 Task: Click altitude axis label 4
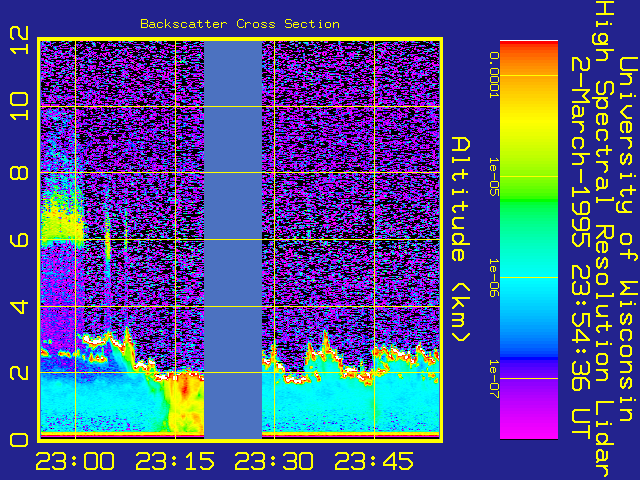click(x=19, y=306)
